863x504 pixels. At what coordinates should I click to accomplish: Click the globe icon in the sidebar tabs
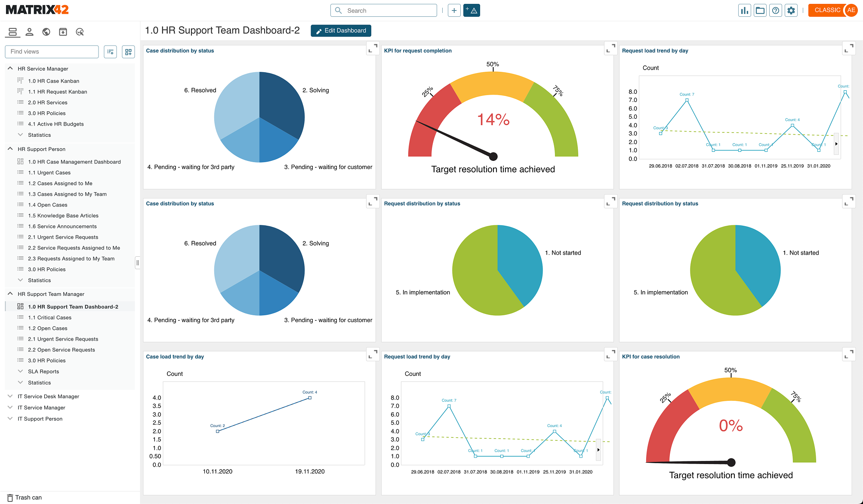pos(46,32)
